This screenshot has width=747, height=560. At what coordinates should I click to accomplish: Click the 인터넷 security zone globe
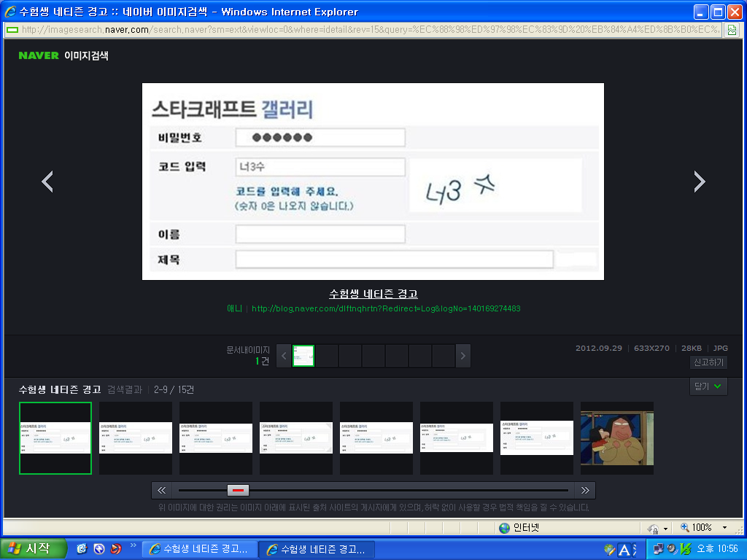505,528
